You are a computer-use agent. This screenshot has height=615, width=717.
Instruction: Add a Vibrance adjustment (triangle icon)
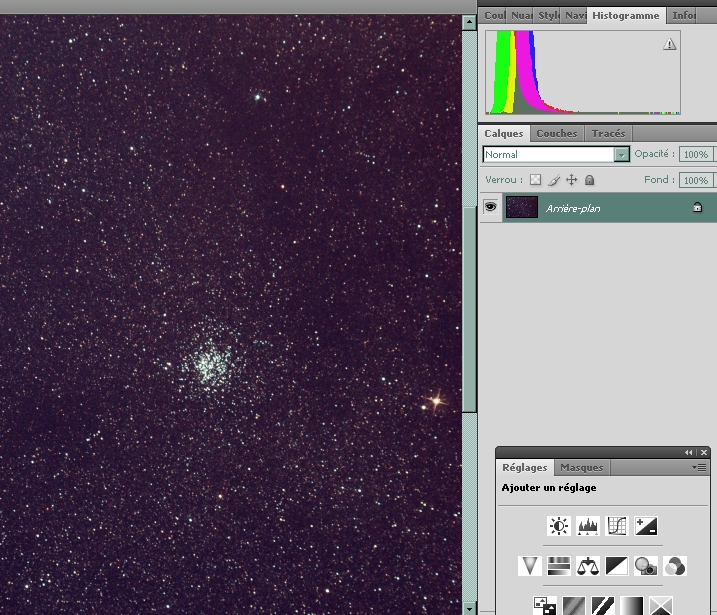530,566
